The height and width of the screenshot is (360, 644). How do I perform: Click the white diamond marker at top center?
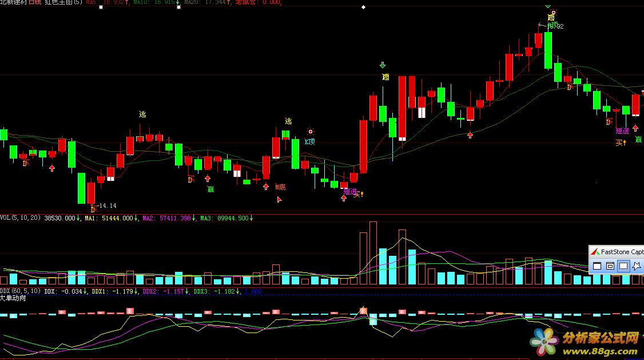[x=364, y=7]
